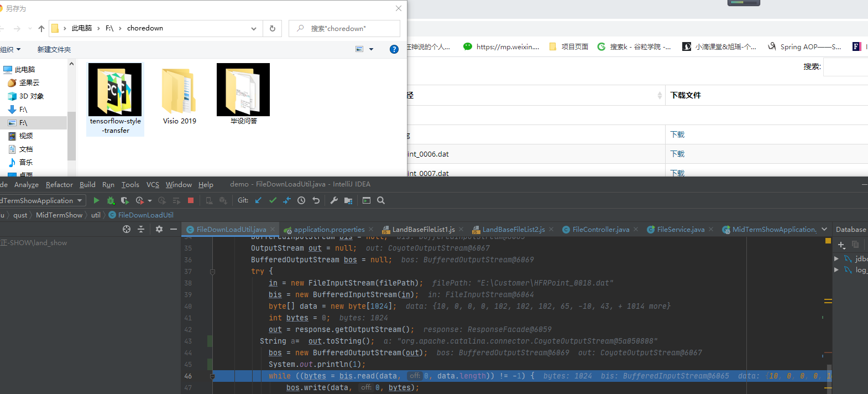This screenshot has height=394, width=868.
Task: Open view options dropdown arrow in dialog
Action: [371, 49]
